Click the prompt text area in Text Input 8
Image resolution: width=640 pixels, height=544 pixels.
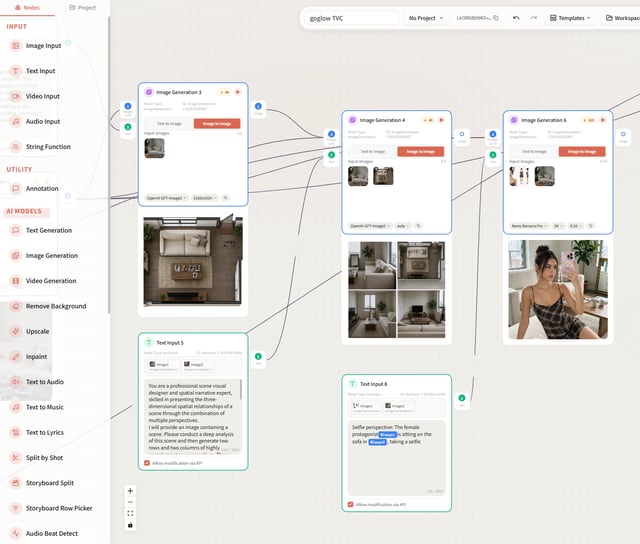pos(396,458)
